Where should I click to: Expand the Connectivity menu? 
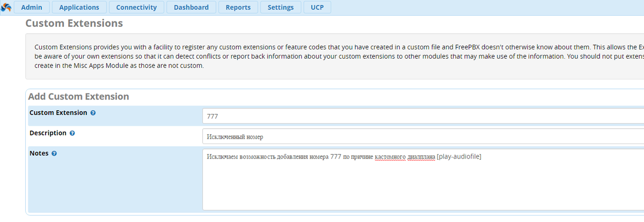(x=136, y=8)
